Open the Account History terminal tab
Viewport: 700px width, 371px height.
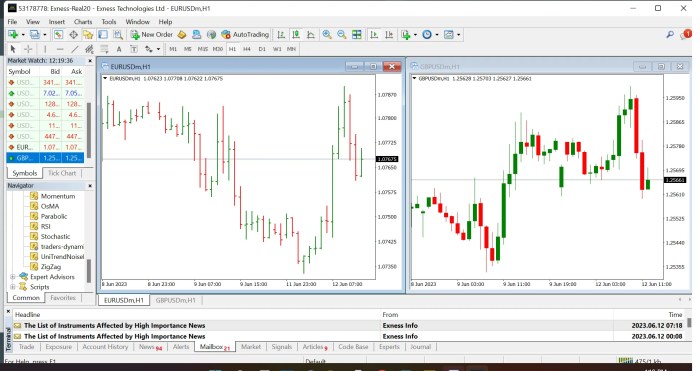pyautogui.click(x=105, y=347)
